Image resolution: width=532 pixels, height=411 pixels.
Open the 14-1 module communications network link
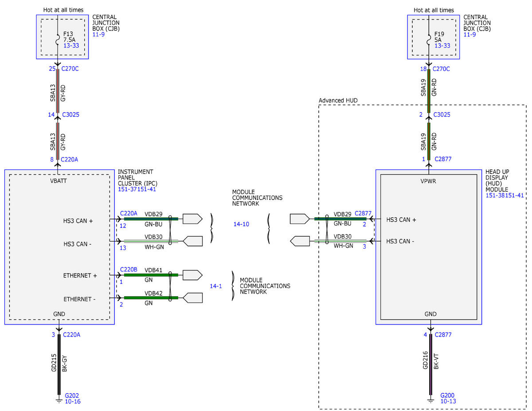[x=216, y=286]
